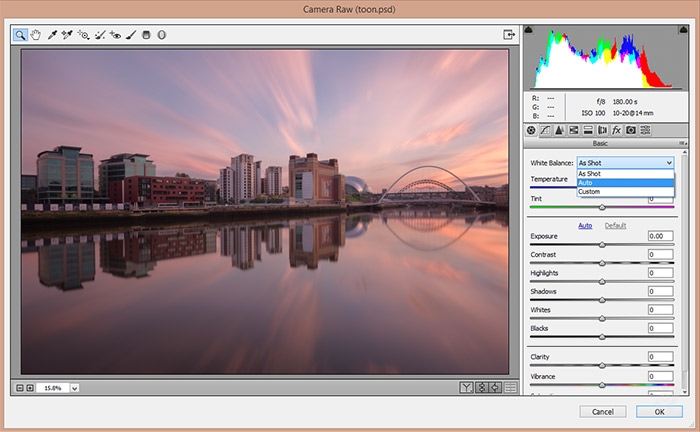Choose the Adjustment Brush tool
Screen dimensions: 700x432
coord(130,34)
